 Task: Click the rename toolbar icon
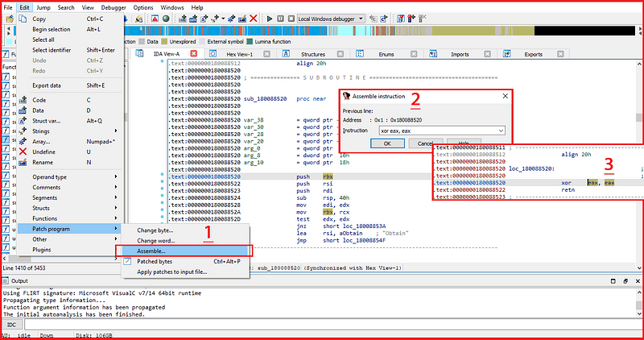(x=242, y=19)
